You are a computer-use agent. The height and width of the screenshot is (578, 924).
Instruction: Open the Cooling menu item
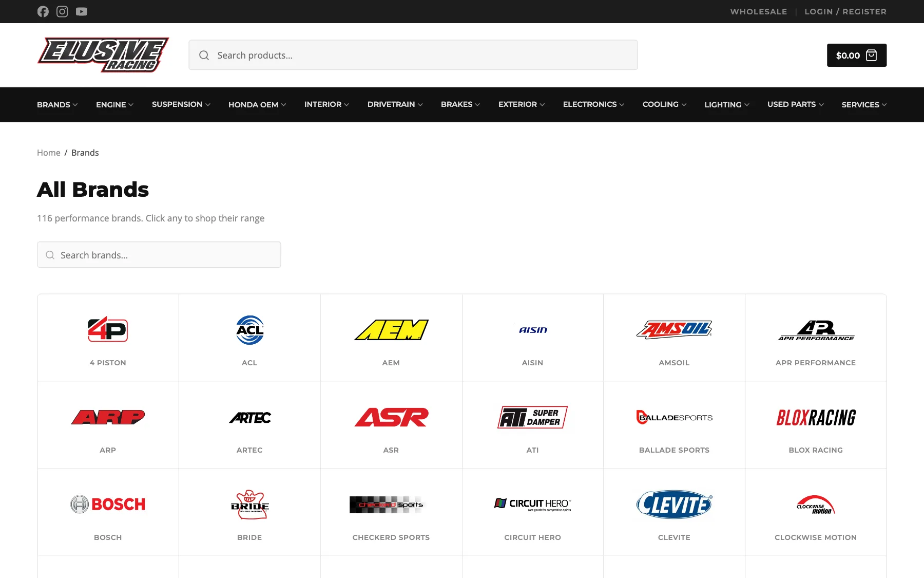pyautogui.click(x=664, y=104)
